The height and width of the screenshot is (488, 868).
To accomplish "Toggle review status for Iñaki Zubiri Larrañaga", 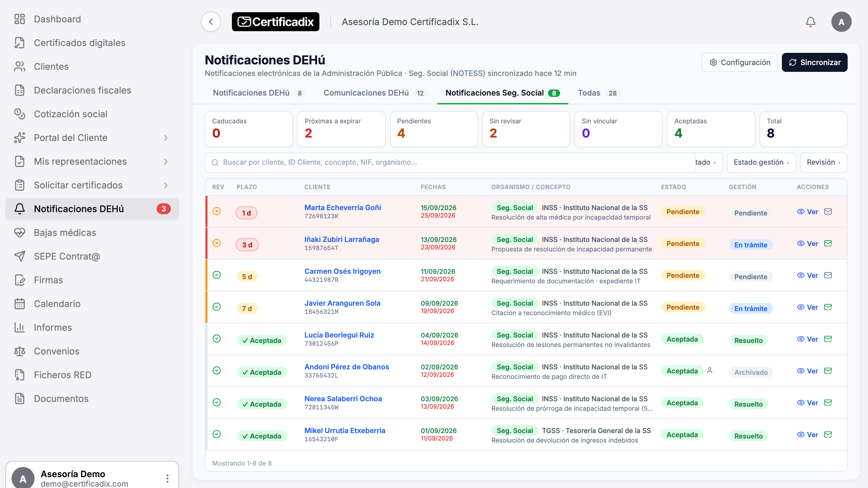I will 217,243.
